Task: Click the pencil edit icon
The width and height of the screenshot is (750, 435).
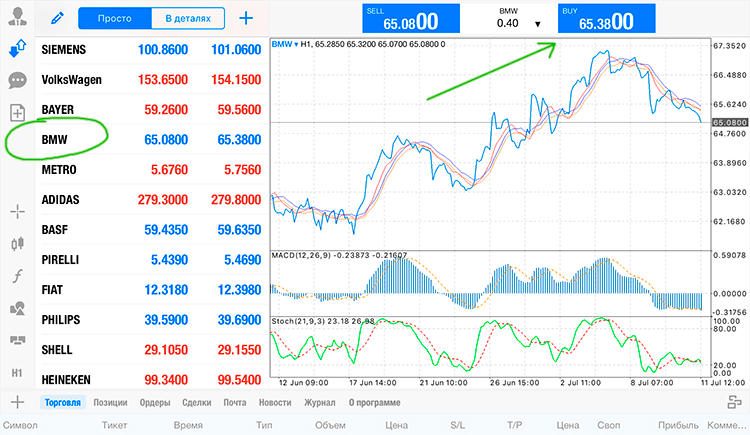Action: tap(57, 18)
